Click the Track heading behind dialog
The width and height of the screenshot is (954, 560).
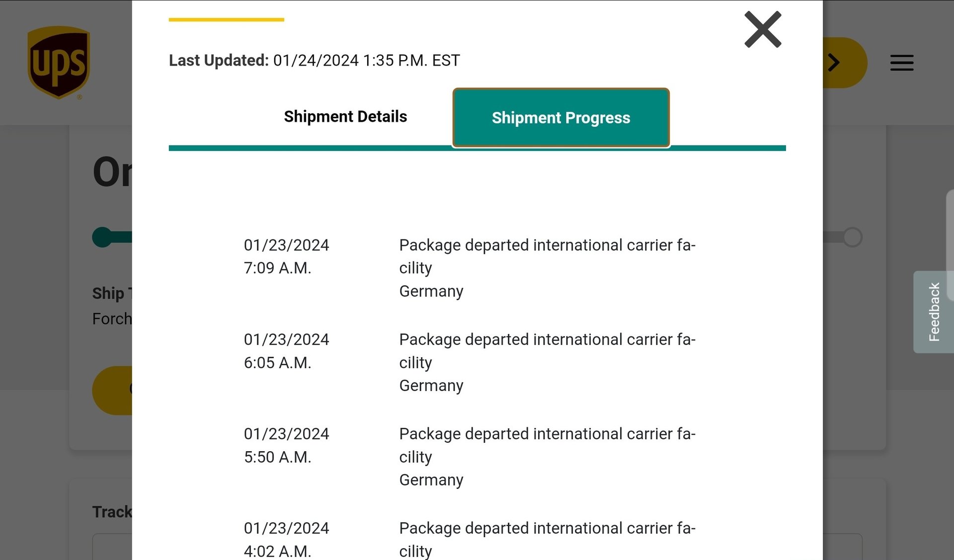(x=112, y=512)
